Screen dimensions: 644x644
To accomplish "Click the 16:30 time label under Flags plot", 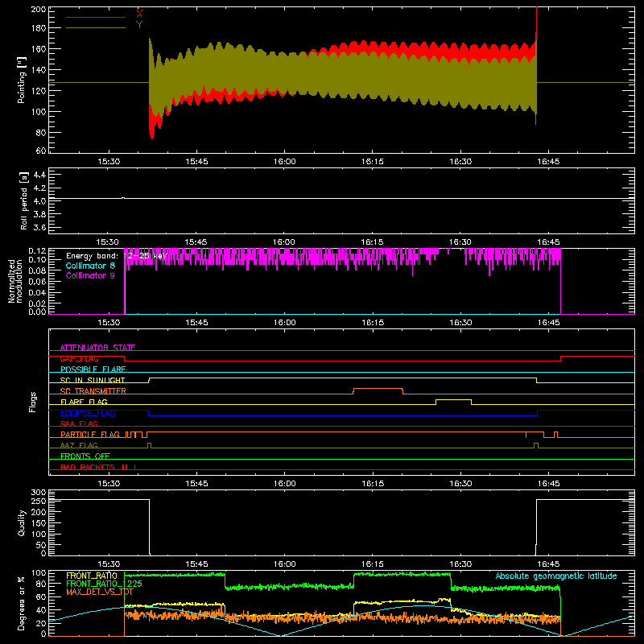I will (x=460, y=484).
